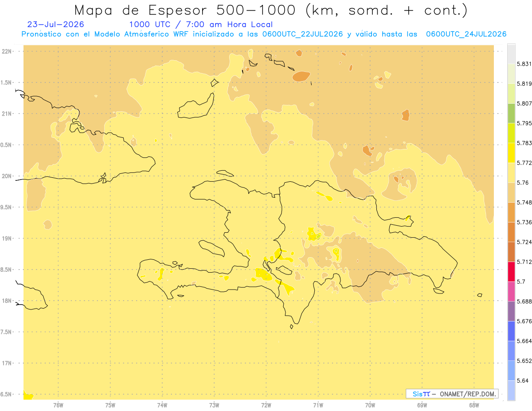The image size is (532, 411).
Task: Click the 75W longitude label
Action: 110,405
